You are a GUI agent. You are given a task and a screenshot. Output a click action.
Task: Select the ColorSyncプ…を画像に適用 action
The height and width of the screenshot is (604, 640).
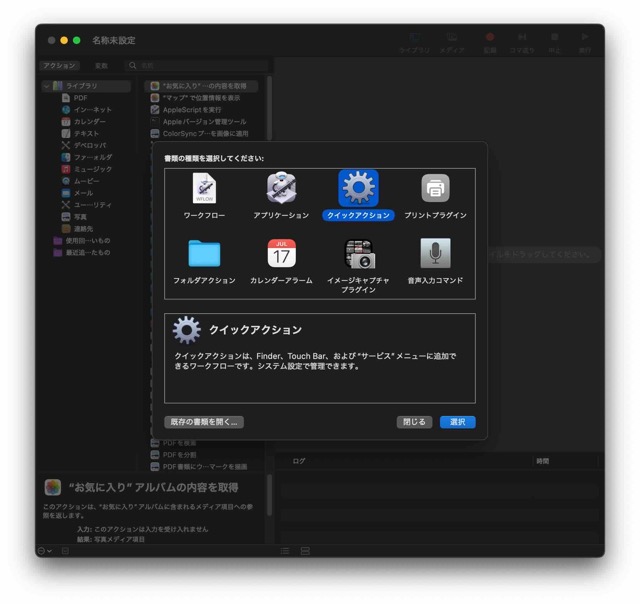point(200,133)
